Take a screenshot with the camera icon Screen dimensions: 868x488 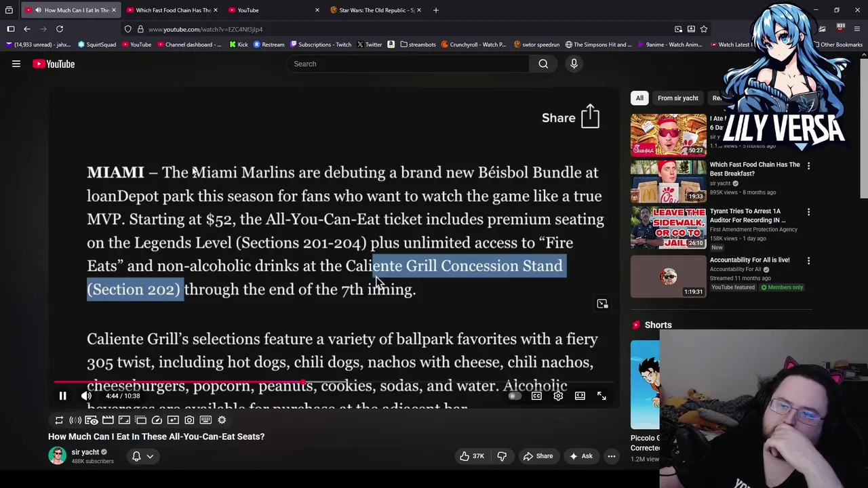pos(189,420)
